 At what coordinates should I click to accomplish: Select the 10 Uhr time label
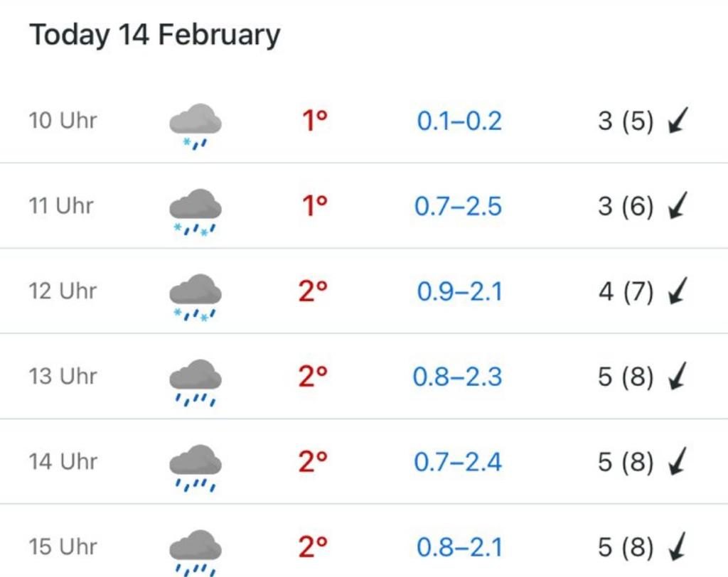pyautogui.click(x=63, y=120)
